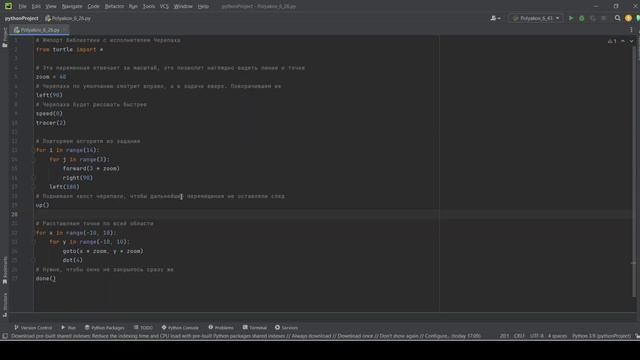
Task: Open the Navigate menu
Action: point(72,6)
